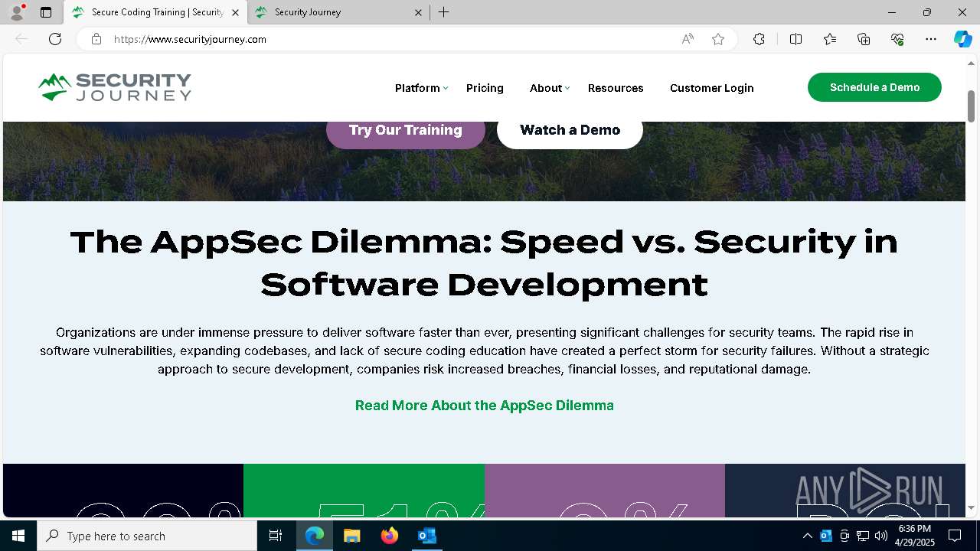
Task: Open the Windows Start menu
Action: click(18, 536)
